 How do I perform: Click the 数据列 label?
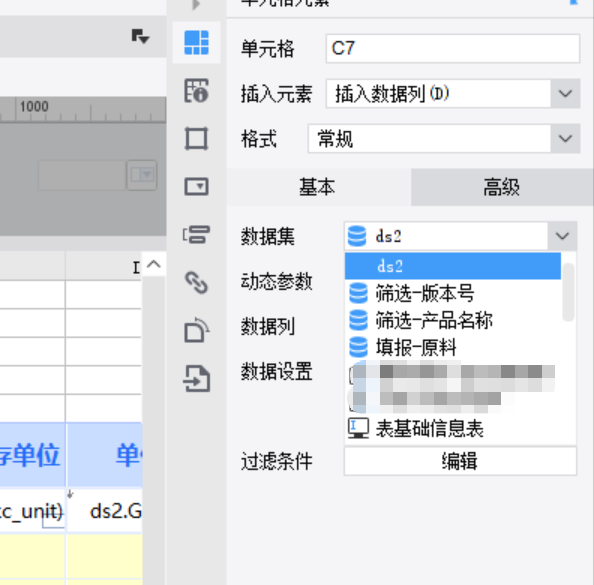[268, 327]
